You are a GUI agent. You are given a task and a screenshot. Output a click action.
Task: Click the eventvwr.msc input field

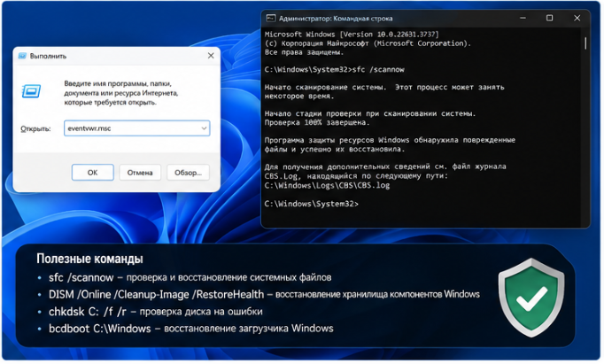(136, 128)
